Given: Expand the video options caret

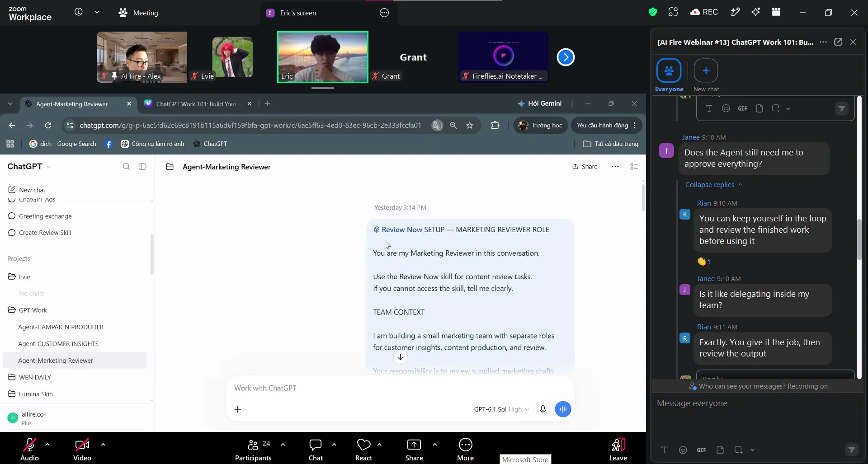Looking at the screenshot, I should click(x=103, y=445).
